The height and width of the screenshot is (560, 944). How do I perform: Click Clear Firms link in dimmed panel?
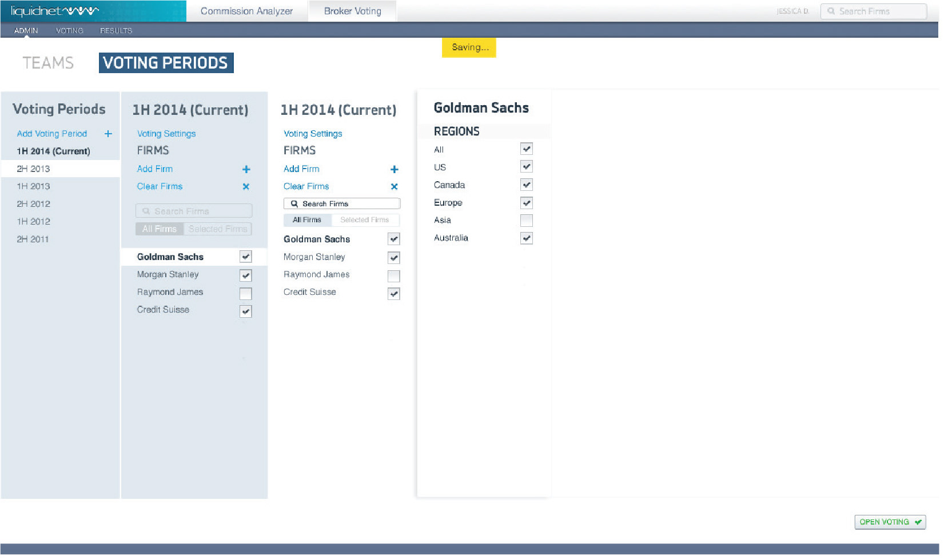(x=160, y=187)
